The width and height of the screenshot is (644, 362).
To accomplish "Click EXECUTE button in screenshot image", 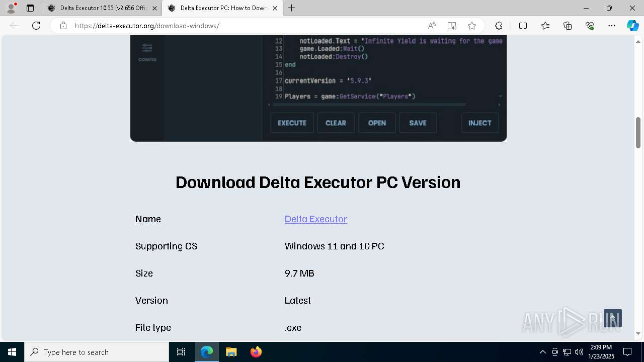I will click(x=292, y=123).
